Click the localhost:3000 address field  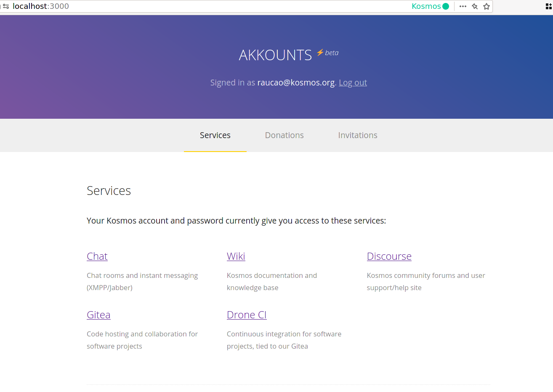[41, 6]
